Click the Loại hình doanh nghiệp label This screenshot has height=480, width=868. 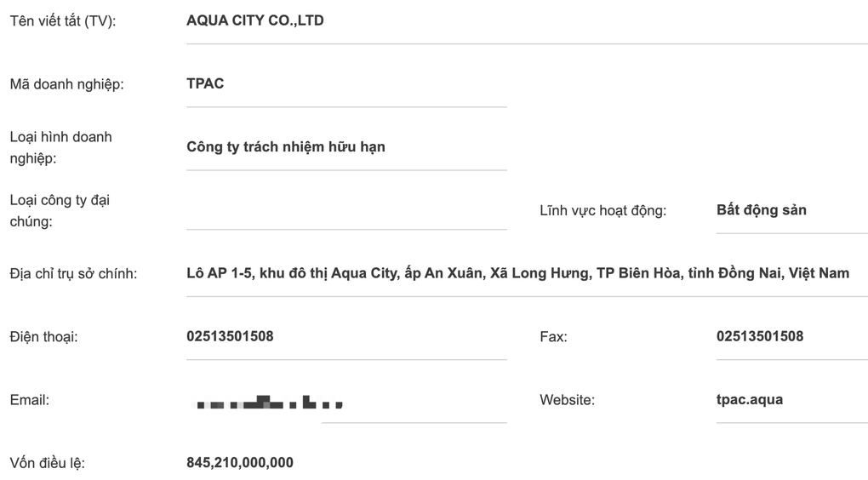pos(61,147)
